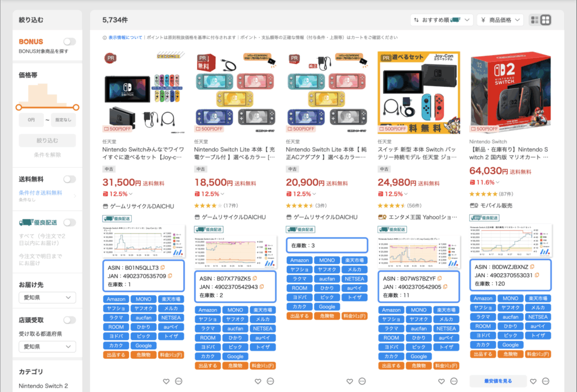Viewport: 577px width, 392px height.
Task: Switch to grid view layout icon
Action: click(x=546, y=20)
